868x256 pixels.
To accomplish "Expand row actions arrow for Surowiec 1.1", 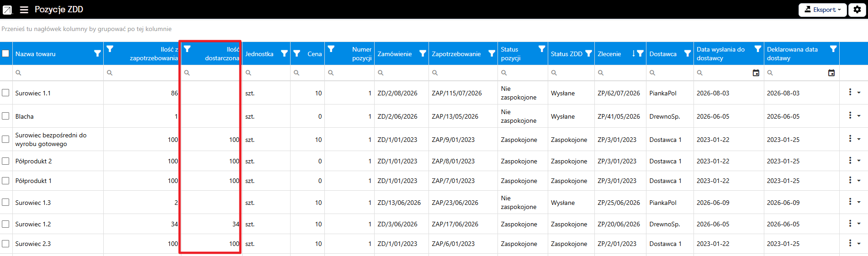I will 859,93.
